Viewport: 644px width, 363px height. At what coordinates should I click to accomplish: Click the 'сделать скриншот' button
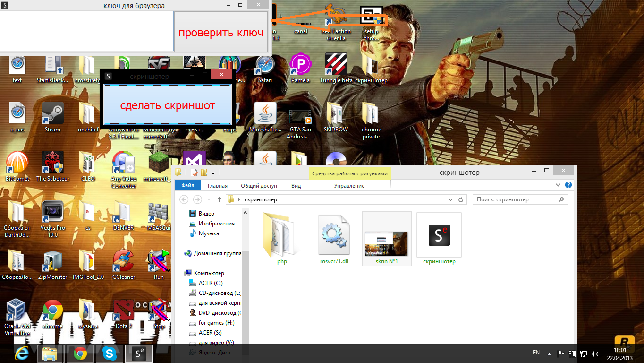[x=168, y=105]
